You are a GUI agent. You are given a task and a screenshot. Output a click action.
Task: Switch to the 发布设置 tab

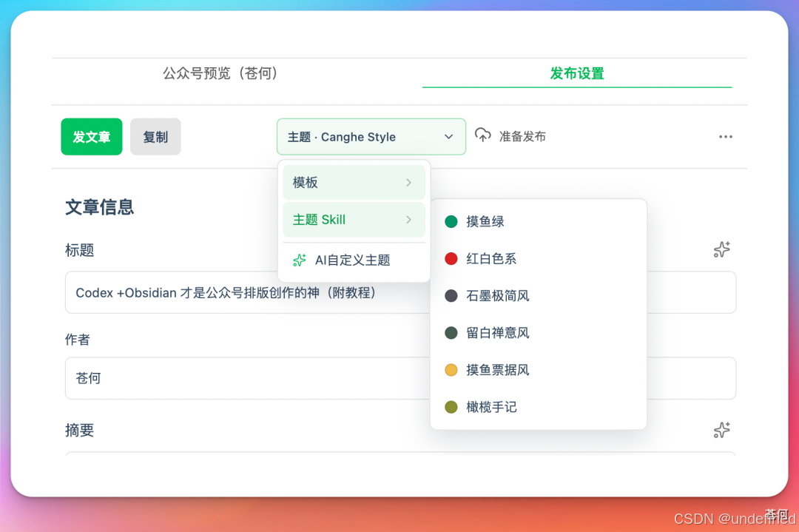tap(577, 73)
